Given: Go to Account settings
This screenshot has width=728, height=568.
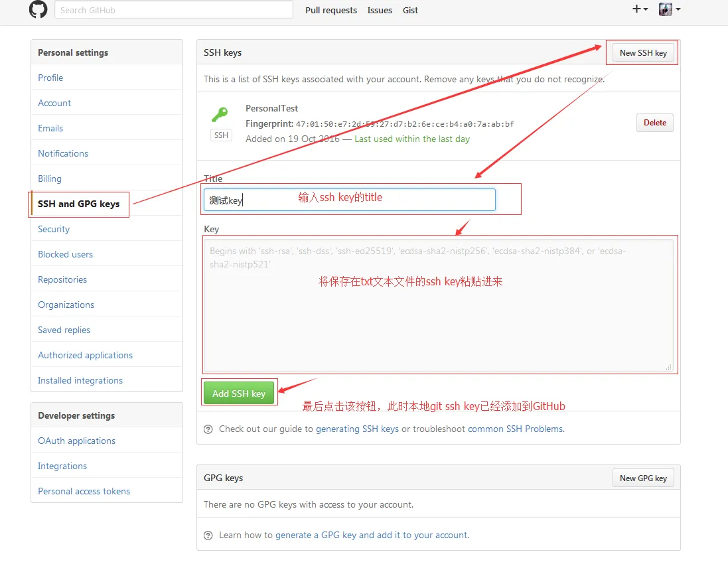Looking at the screenshot, I should click(x=107, y=103).
